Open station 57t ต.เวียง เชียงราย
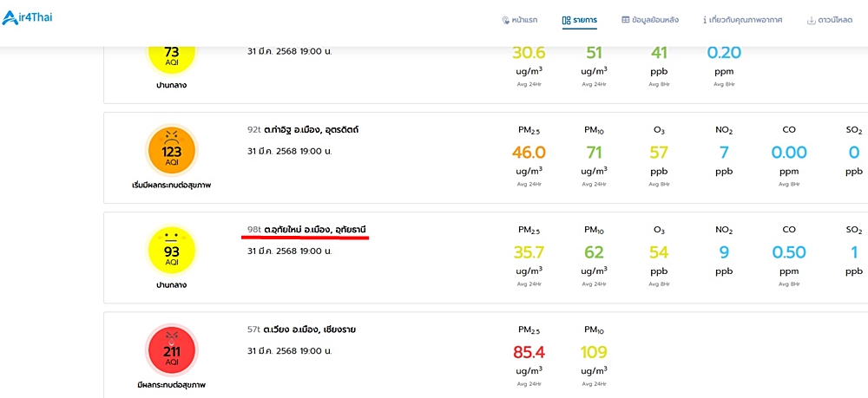Viewport: 868px width, 398px height. [x=301, y=329]
